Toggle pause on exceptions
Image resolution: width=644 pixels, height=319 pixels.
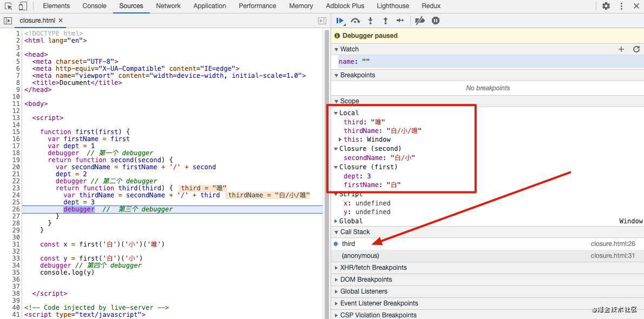pyautogui.click(x=436, y=21)
